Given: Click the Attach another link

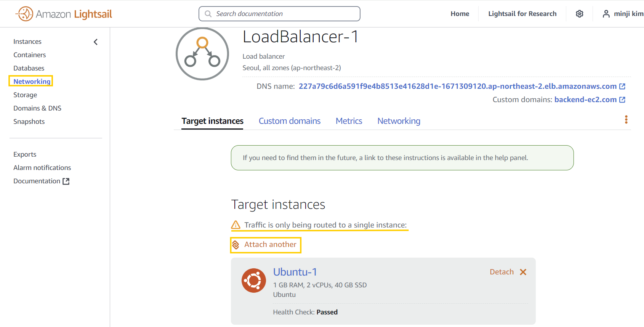Looking at the screenshot, I should pyautogui.click(x=270, y=245).
